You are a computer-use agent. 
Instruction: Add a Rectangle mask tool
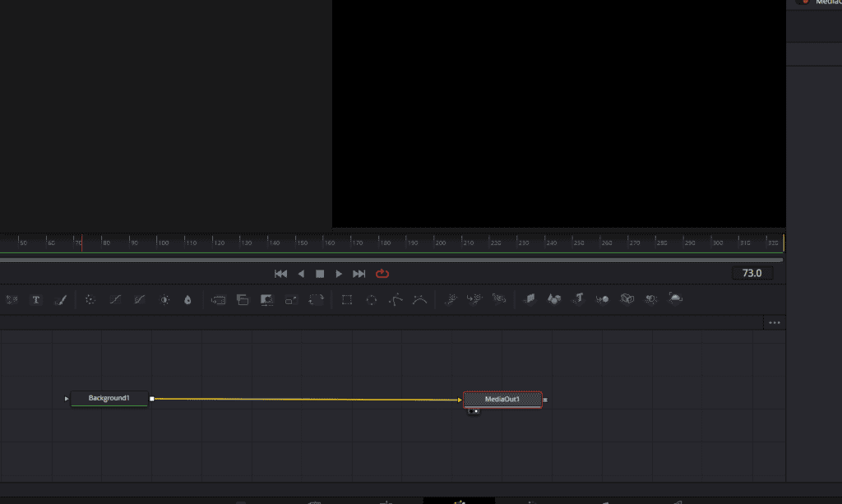point(347,299)
